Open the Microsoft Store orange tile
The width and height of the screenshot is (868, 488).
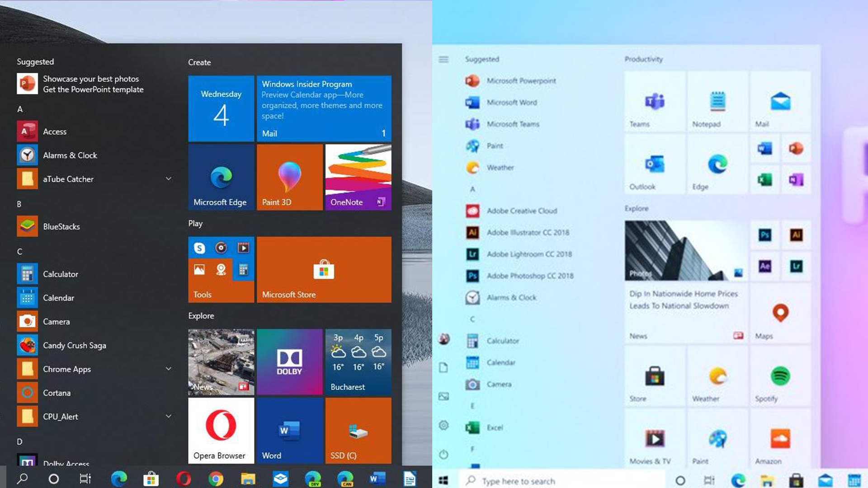tap(324, 270)
